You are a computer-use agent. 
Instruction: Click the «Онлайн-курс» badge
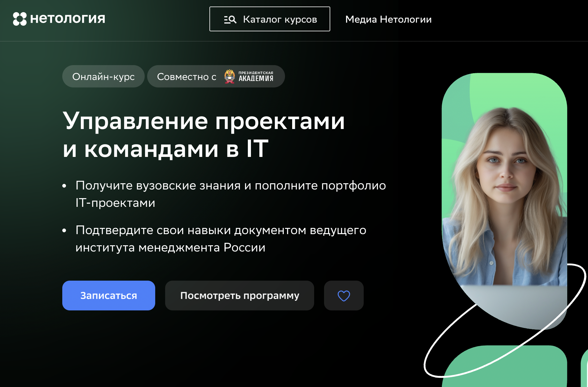click(x=103, y=77)
